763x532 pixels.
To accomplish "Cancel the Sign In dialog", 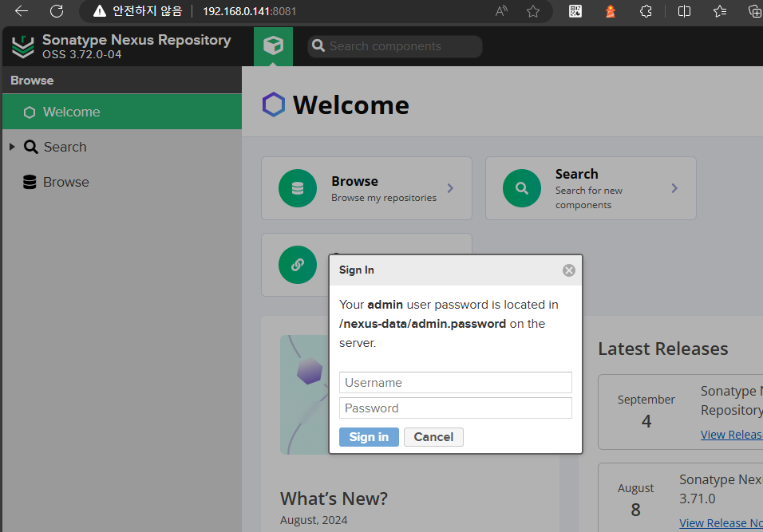I will [433, 437].
